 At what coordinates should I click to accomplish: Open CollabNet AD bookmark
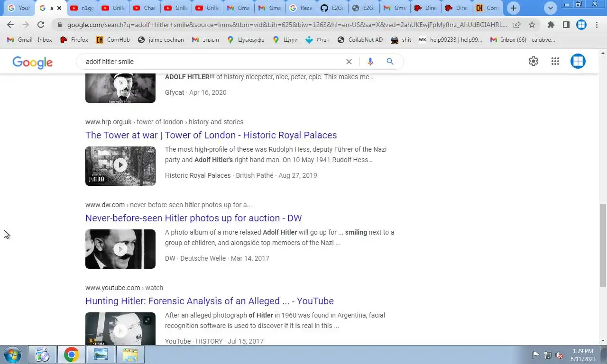click(360, 40)
